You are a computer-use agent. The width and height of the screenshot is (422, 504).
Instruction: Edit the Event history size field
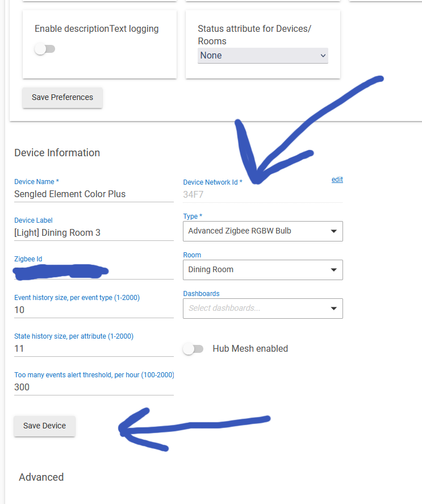coord(94,310)
